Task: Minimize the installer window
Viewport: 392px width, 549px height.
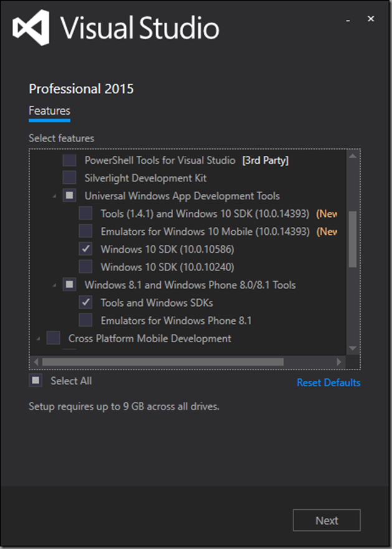Action: [x=347, y=19]
